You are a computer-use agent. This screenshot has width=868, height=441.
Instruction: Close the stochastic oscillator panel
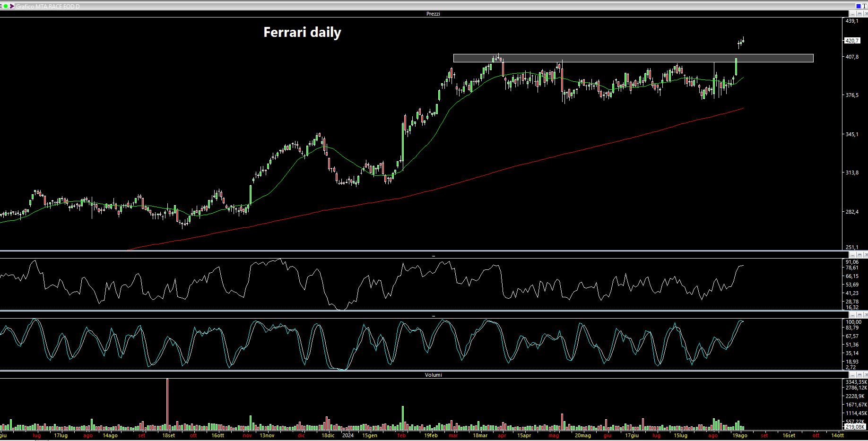tap(866, 315)
